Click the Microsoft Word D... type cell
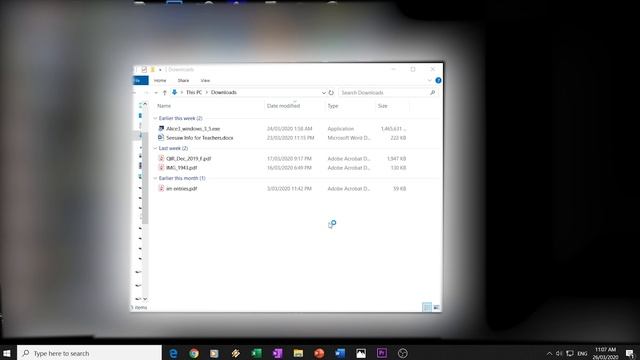640x360 pixels. coord(349,138)
